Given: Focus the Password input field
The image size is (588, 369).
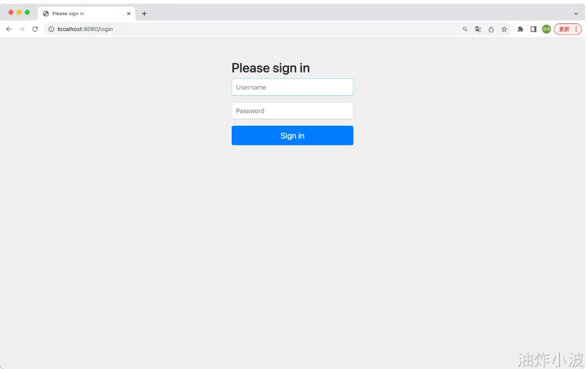Looking at the screenshot, I should coord(293,111).
